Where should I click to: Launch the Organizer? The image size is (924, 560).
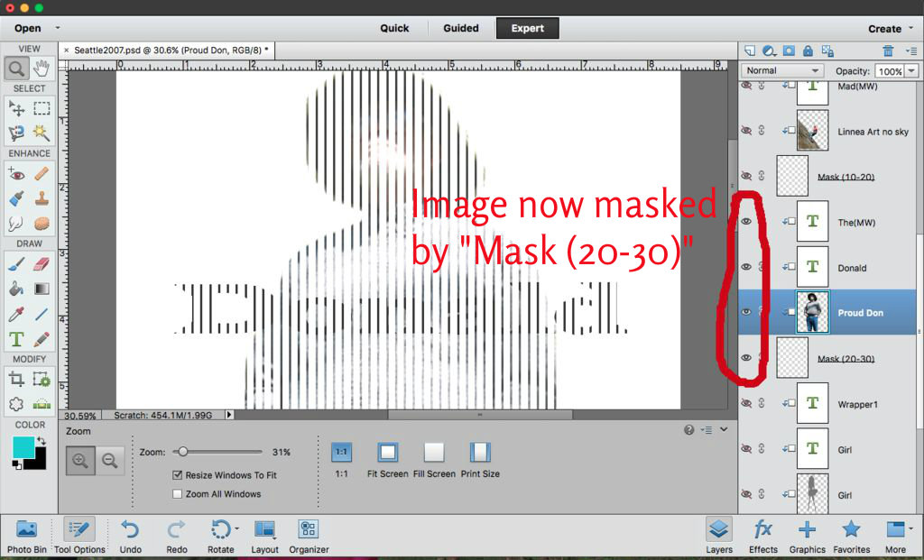click(309, 536)
